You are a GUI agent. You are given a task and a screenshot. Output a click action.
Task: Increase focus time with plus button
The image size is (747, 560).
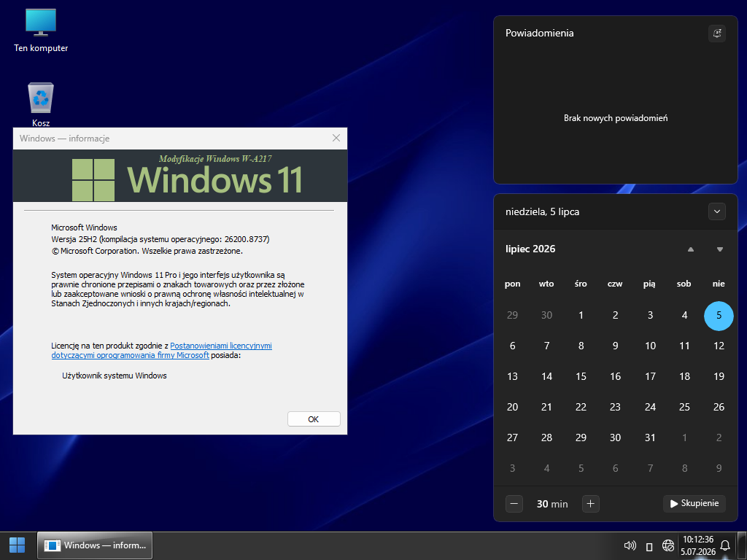point(590,504)
